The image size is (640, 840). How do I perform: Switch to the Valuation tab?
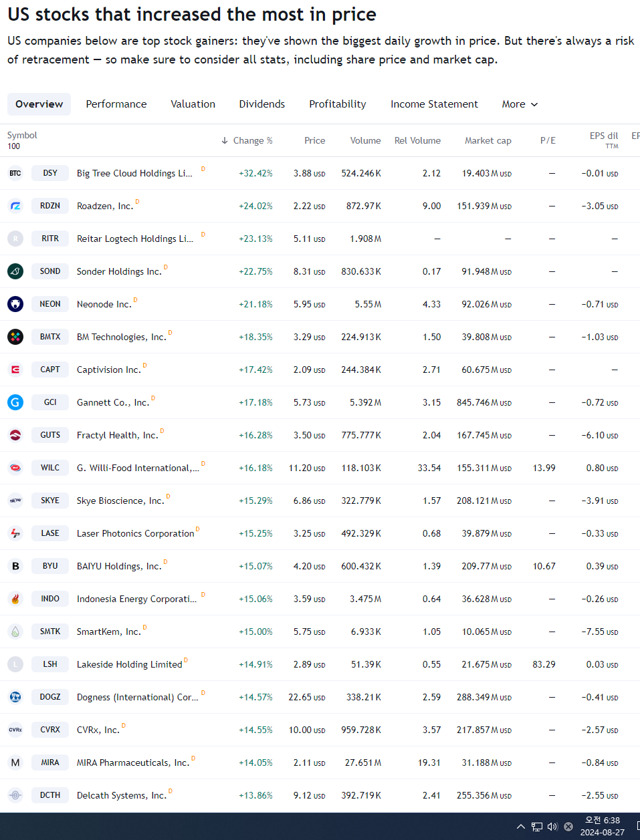[x=193, y=104]
